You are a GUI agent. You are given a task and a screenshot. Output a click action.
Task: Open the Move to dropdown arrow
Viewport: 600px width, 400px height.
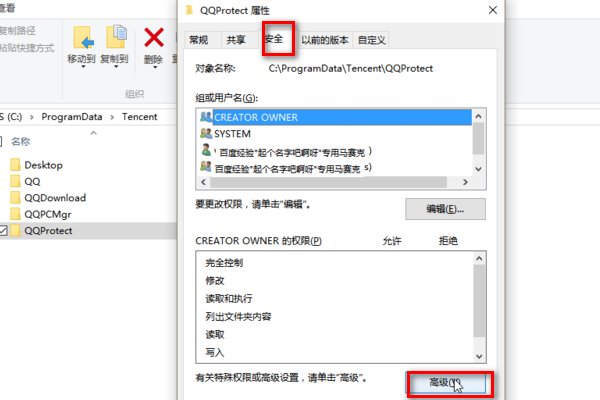pyautogui.click(x=83, y=67)
